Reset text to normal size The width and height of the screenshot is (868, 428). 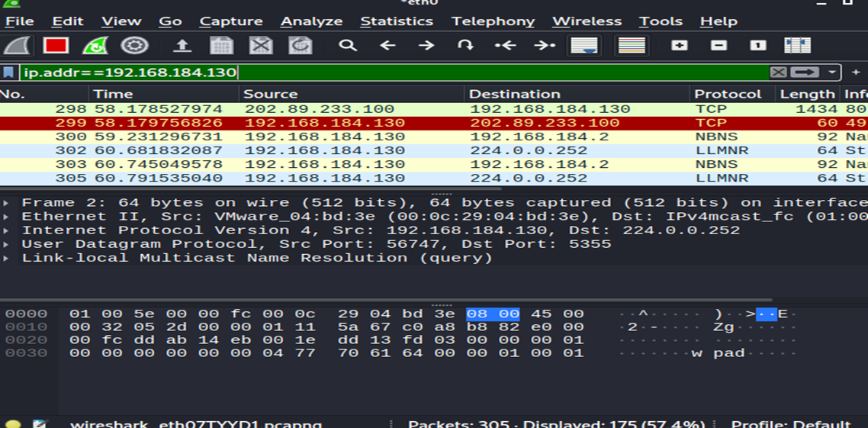758,46
